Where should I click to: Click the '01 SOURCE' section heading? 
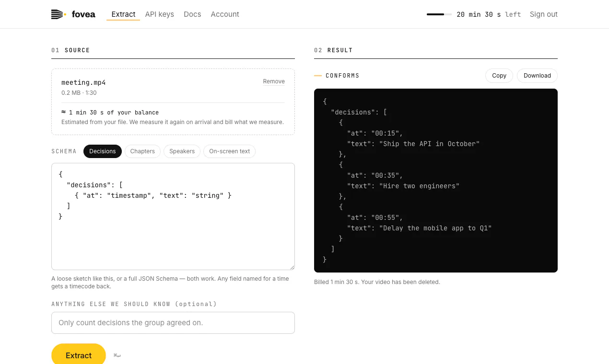click(70, 50)
